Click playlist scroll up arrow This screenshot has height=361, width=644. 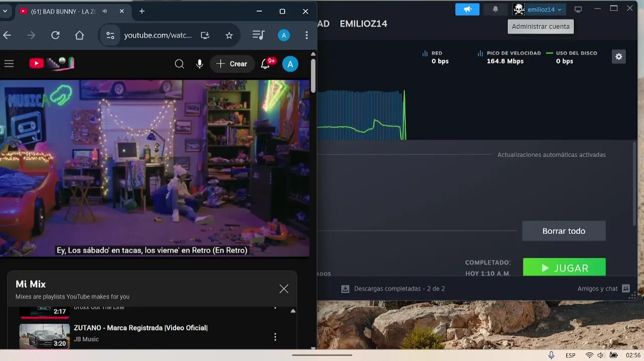tap(293, 311)
